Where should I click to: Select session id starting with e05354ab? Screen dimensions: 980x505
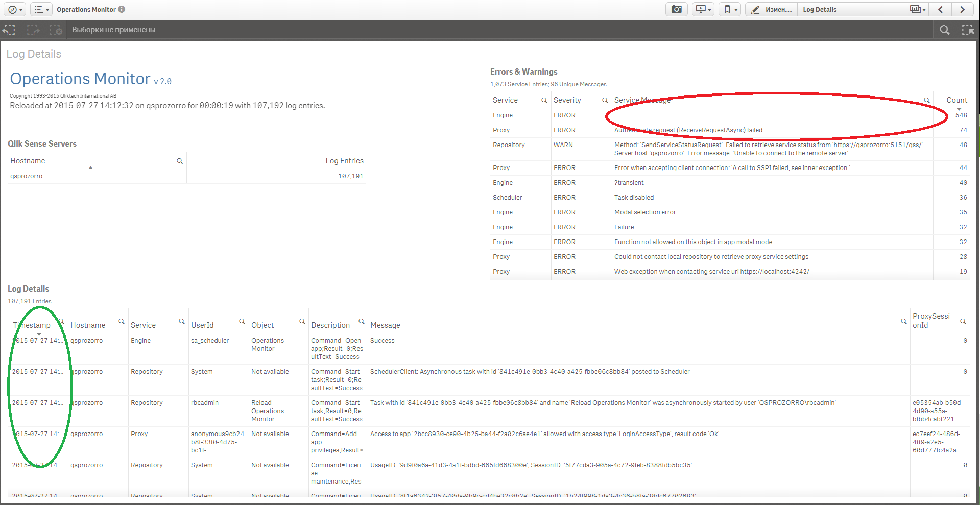point(938,411)
